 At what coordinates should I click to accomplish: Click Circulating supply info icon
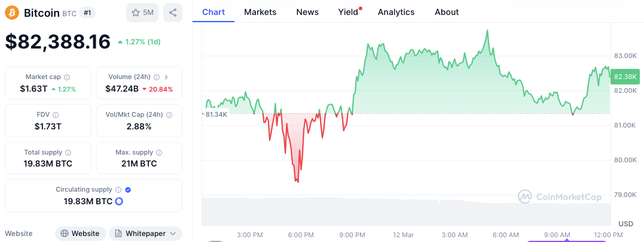(118, 190)
